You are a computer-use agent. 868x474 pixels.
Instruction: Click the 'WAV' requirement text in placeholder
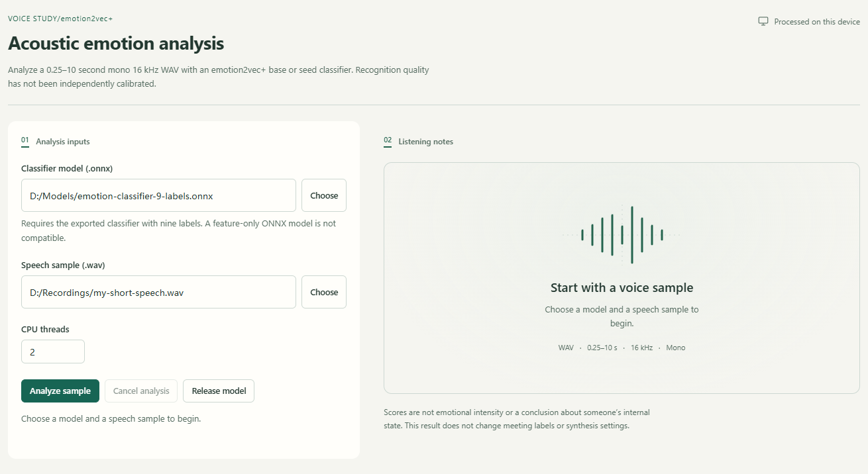point(566,348)
